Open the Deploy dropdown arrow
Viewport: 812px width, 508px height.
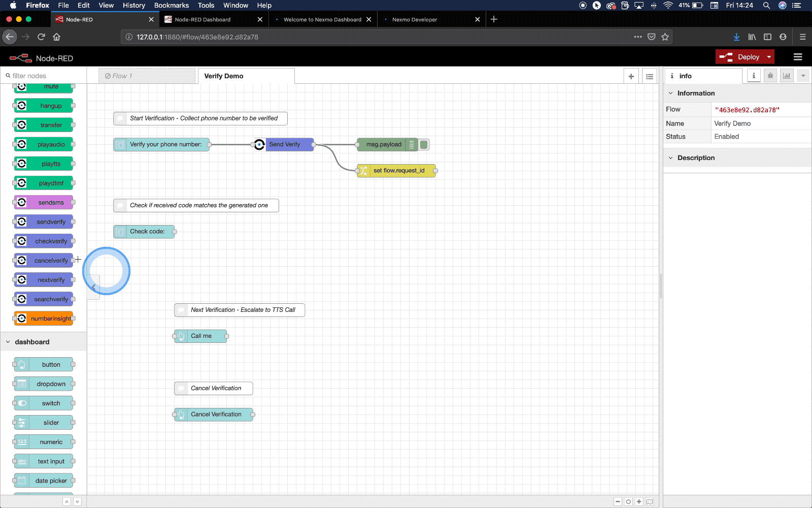pos(767,56)
